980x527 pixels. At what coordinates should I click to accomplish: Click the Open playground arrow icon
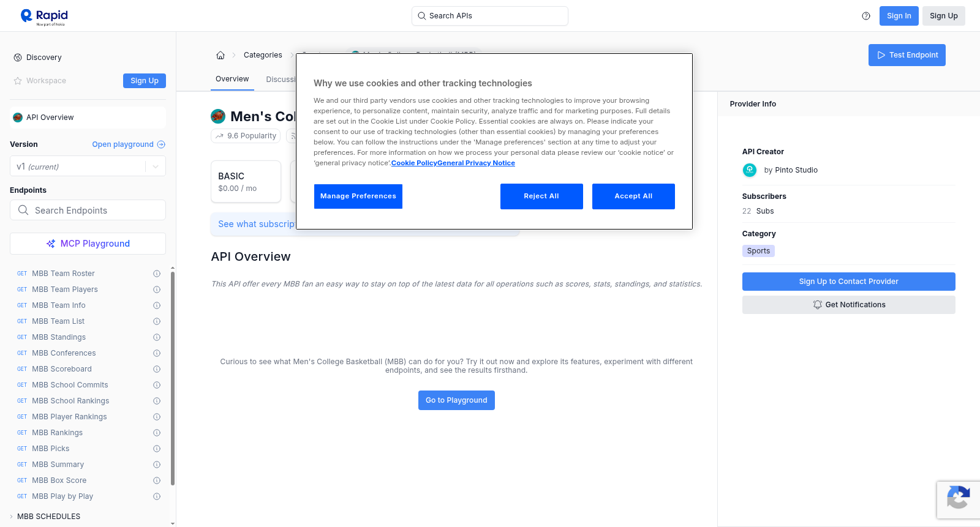(x=161, y=144)
